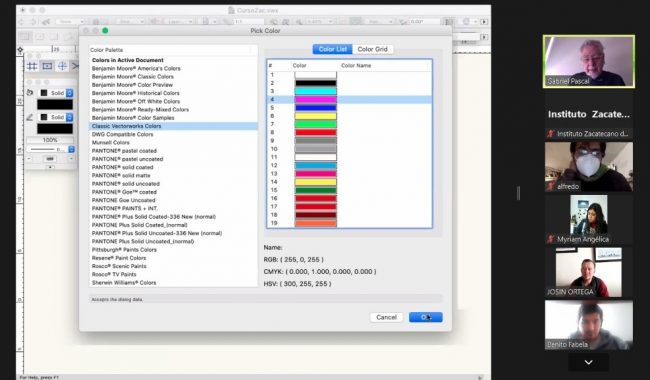Cancel the Pick Color dialog

click(x=386, y=317)
